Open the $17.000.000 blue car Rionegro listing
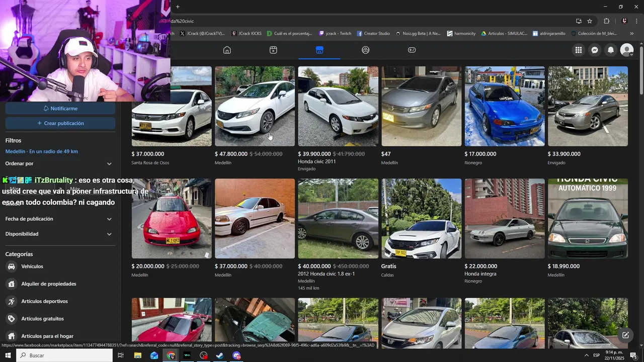Viewport: 644px width, 362px height. [x=505, y=116]
